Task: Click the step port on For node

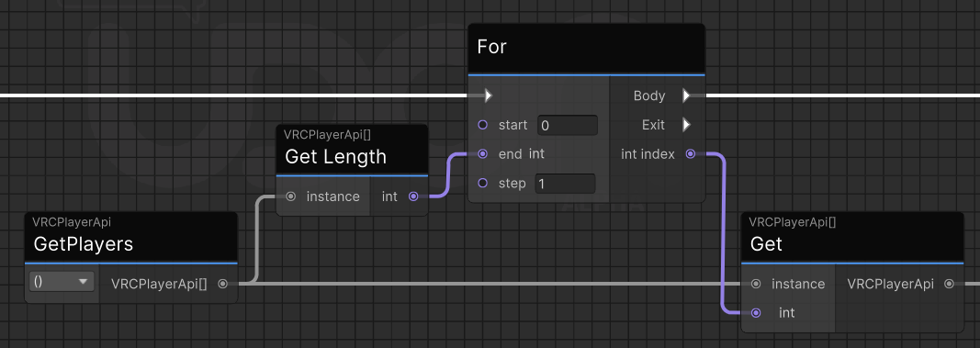Action: coord(482,183)
